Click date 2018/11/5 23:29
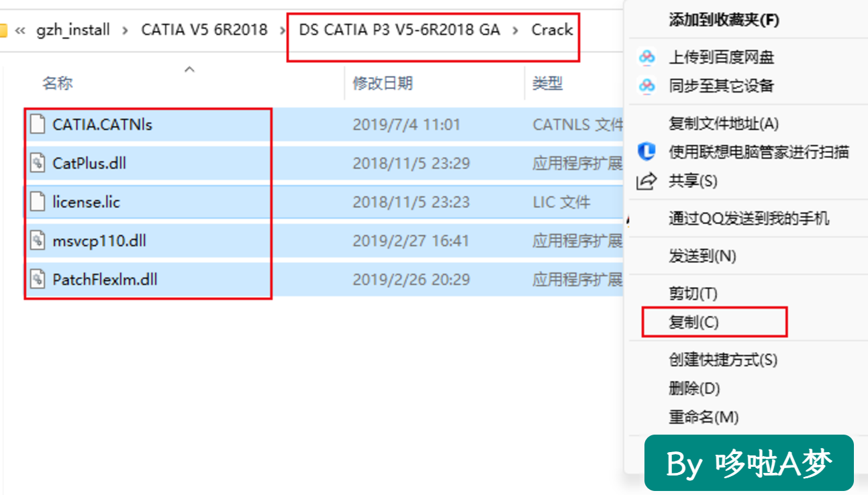The width and height of the screenshot is (868, 495). point(412,163)
